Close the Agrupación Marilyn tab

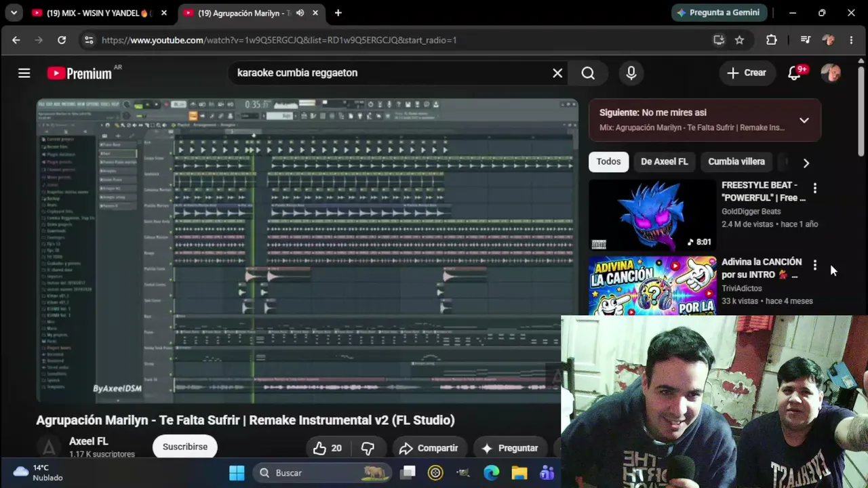coord(315,13)
